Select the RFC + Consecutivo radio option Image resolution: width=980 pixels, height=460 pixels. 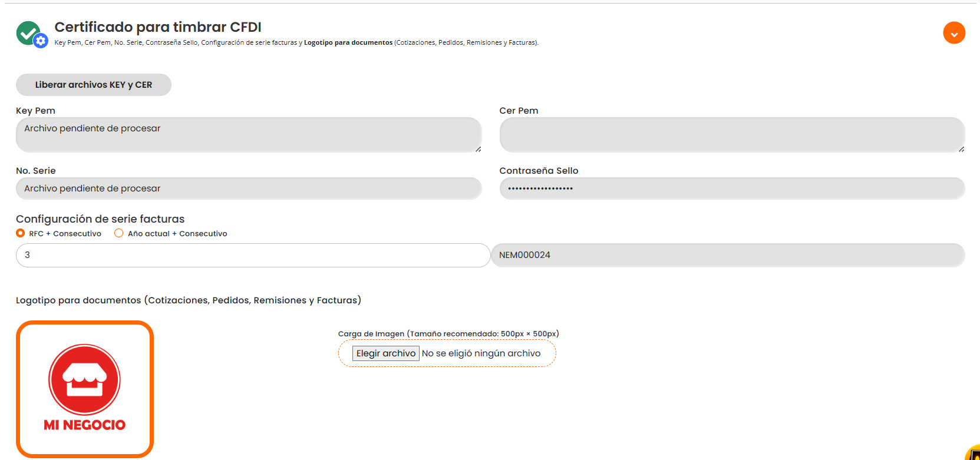(x=21, y=233)
